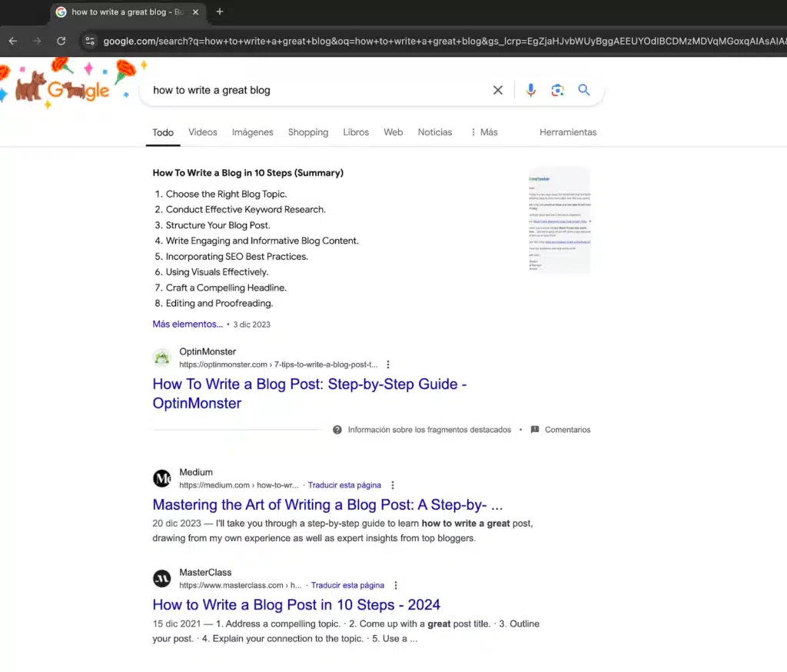Click the Comentarios feedback icon
The width and height of the screenshot is (787, 672).
click(535, 430)
